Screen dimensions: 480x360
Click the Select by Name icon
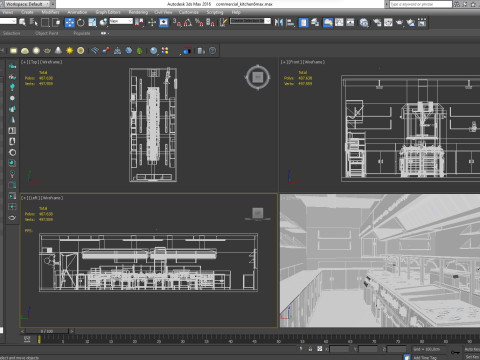34,22
